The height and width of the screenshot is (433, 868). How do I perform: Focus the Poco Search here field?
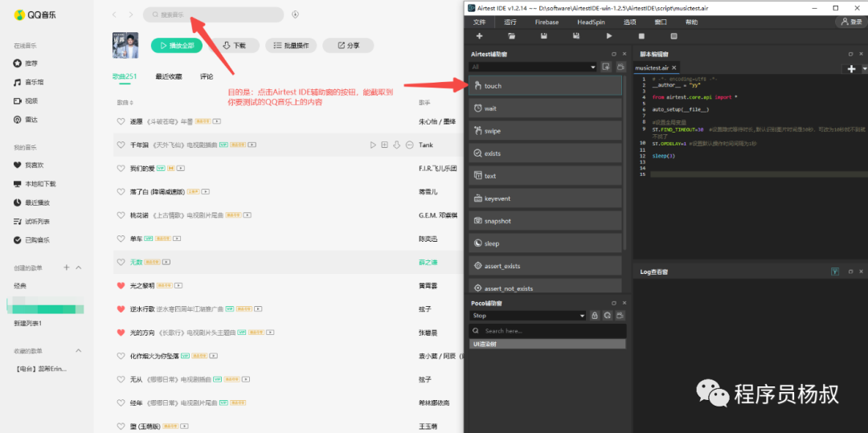coord(547,331)
